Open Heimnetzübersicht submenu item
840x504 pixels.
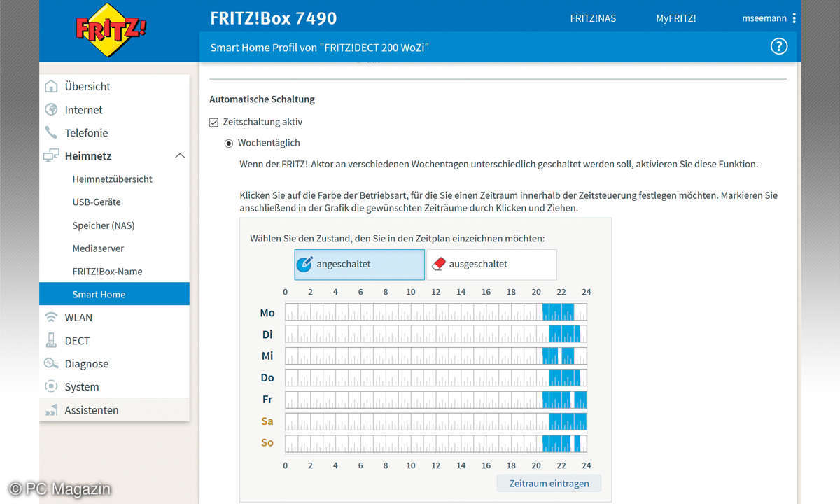[114, 178]
